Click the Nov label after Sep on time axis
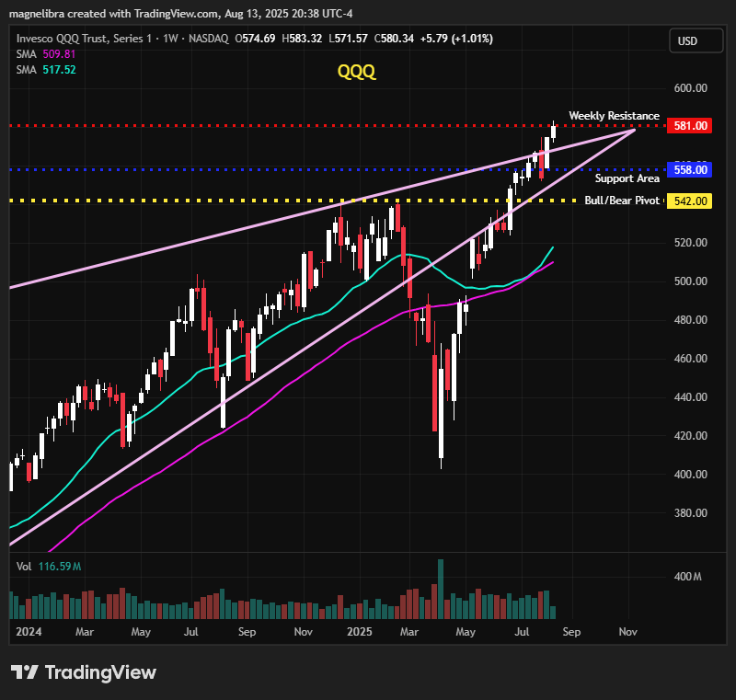 coord(627,632)
